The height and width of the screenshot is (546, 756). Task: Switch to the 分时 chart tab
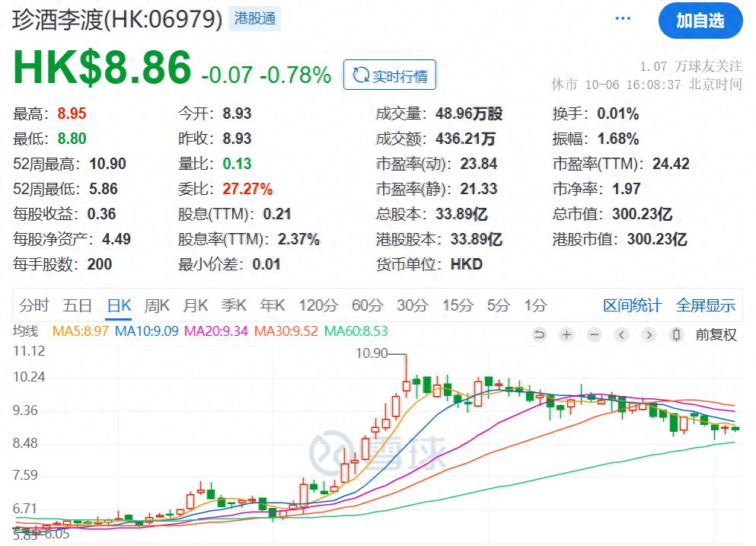tap(34, 305)
